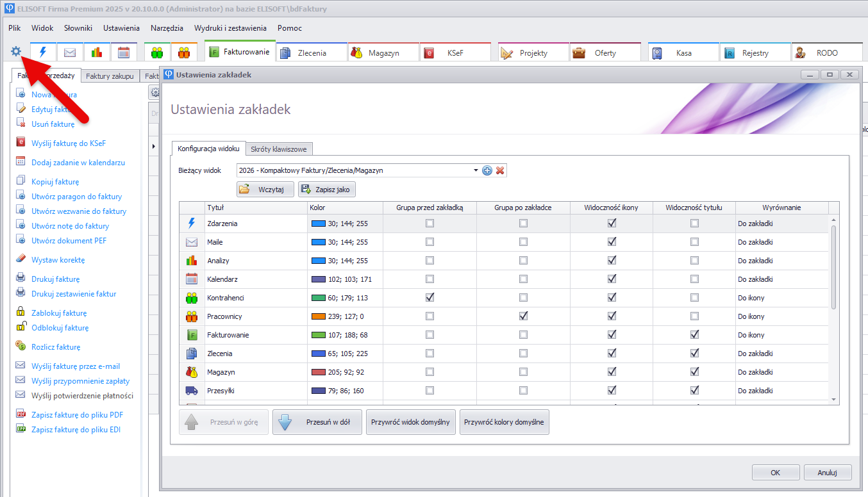The image size is (868, 497).
Task: Open the lightning bolt Zdarzenia toolbar tab
Action: [x=43, y=53]
